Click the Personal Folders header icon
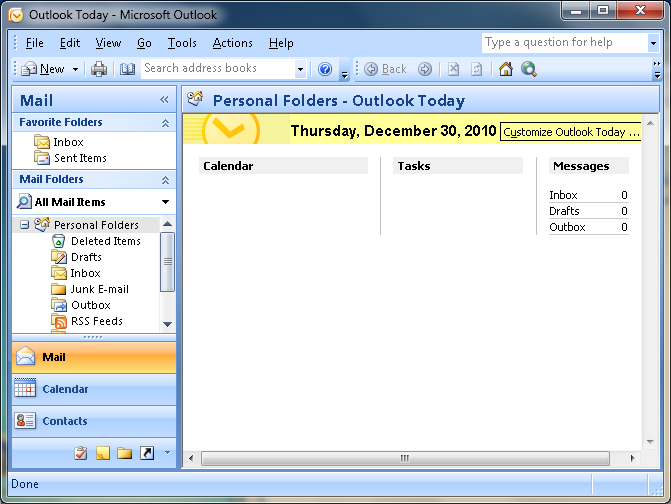Image resolution: width=671 pixels, height=504 pixels. [x=195, y=99]
